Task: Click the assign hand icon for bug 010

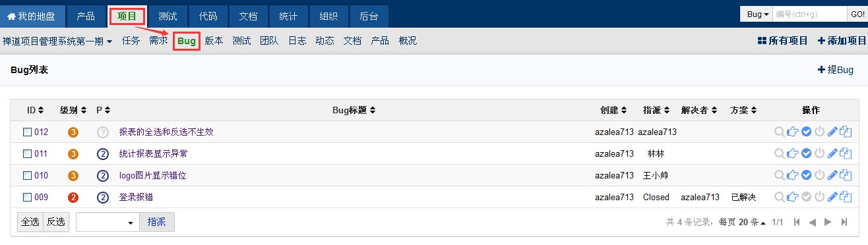Action: click(793, 175)
